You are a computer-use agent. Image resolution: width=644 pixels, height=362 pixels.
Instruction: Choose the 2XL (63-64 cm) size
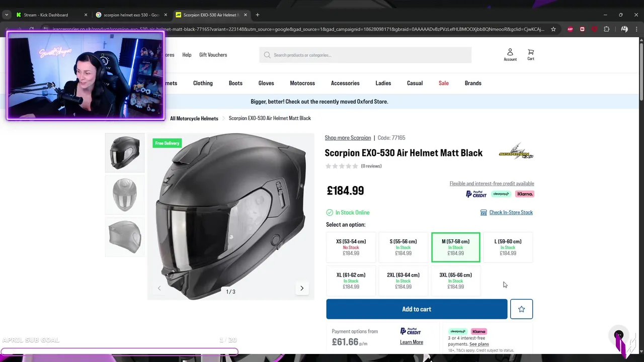point(403,281)
